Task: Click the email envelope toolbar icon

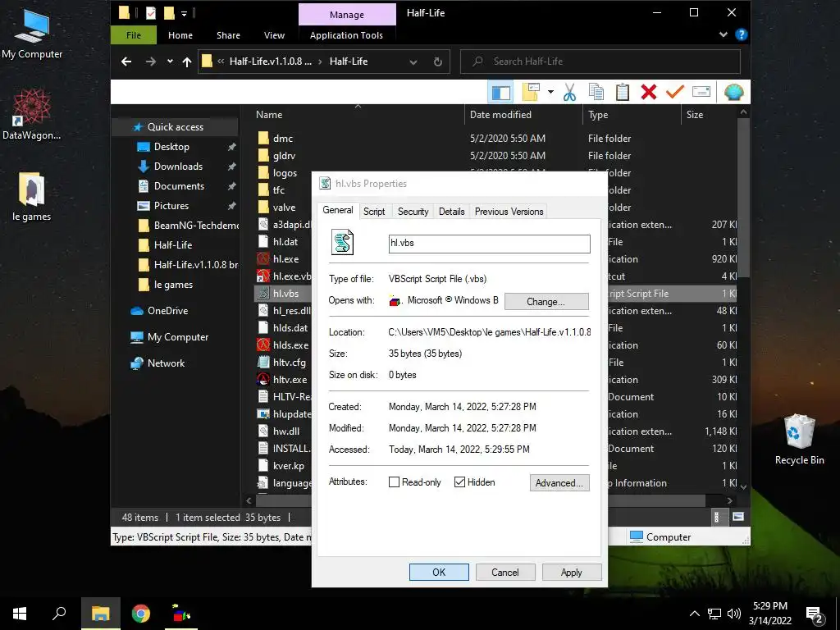Action: point(701,92)
